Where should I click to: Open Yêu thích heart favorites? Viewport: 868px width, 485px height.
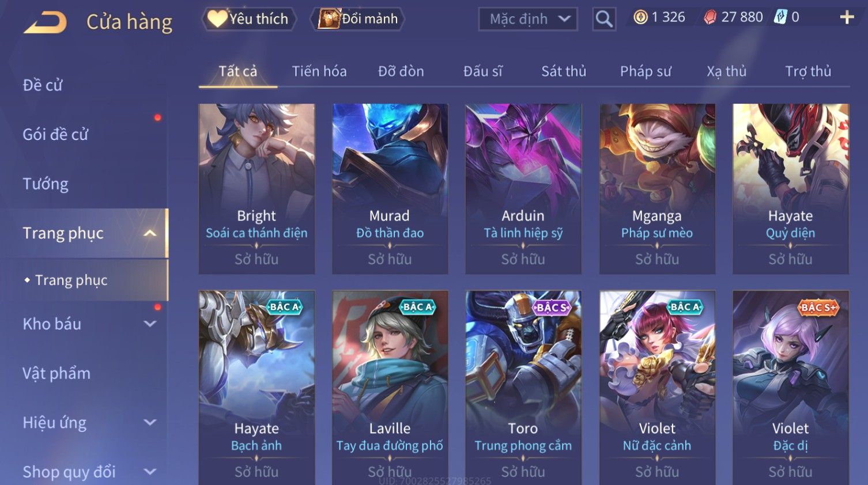248,19
